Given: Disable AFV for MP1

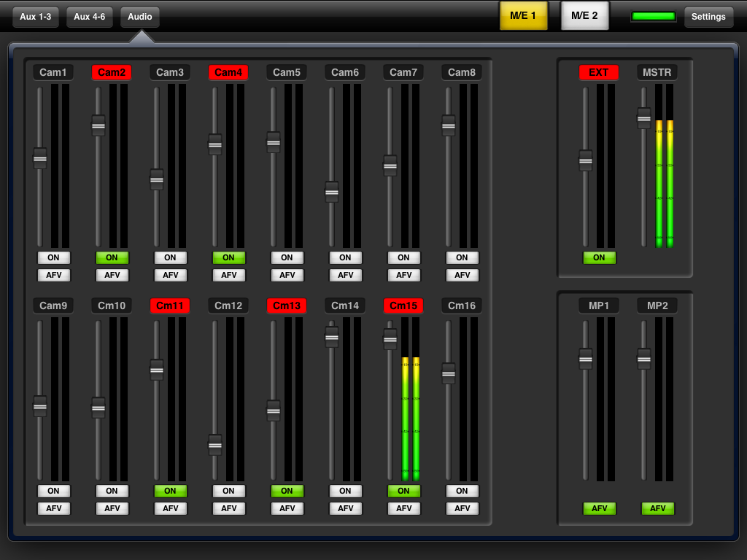Looking at the screenshot, I should (600, 508).
